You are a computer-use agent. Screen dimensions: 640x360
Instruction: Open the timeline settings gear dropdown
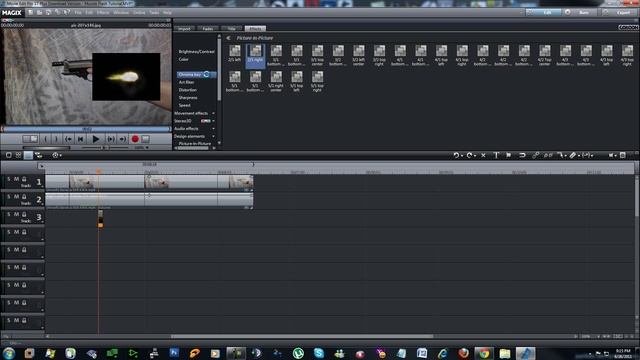tap(57, 155)
